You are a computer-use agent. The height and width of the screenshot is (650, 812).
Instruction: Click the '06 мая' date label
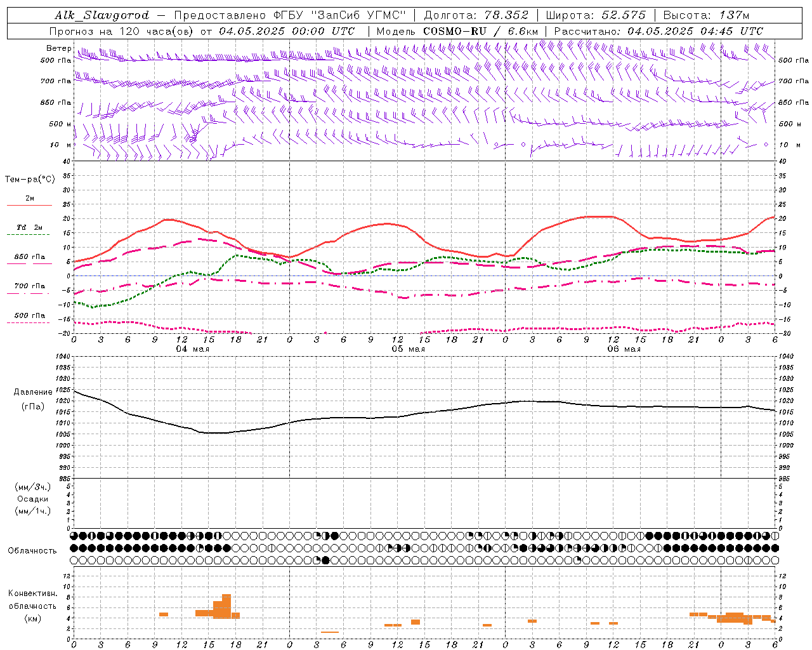click(x=624, y=349)
